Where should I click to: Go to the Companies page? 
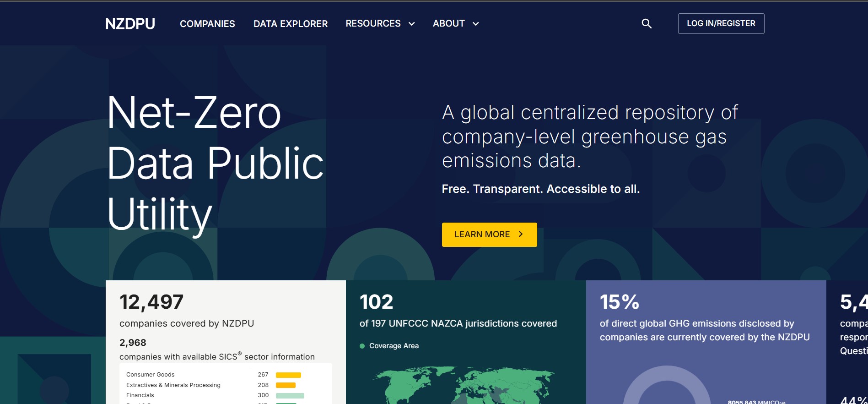pyautogui.click(x=207, y=24)
